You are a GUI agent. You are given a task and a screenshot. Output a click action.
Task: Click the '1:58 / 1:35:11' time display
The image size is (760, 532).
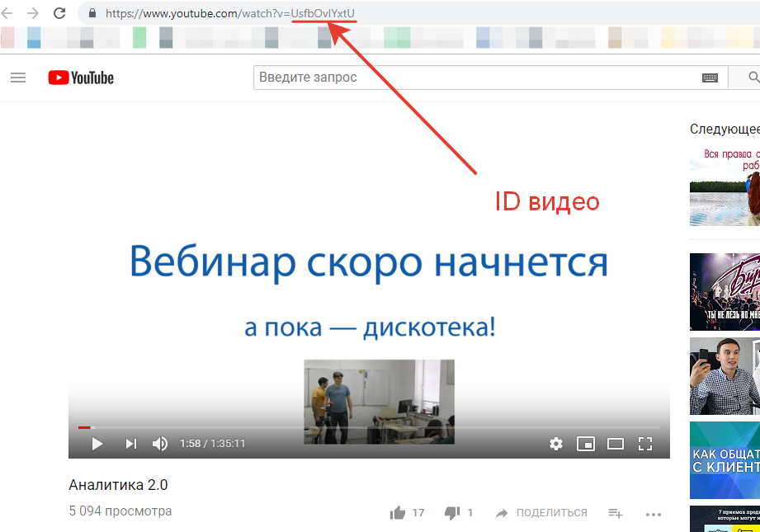click(212, 444)
